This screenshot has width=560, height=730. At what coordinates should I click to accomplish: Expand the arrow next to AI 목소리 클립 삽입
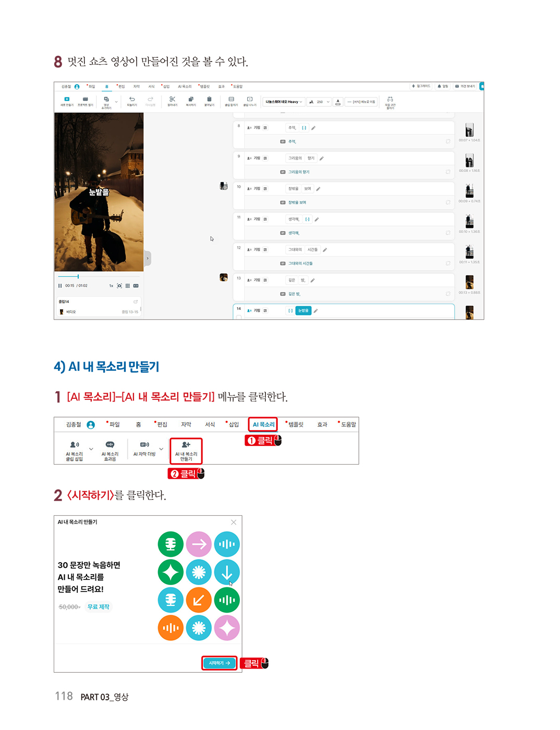[91, 449]
